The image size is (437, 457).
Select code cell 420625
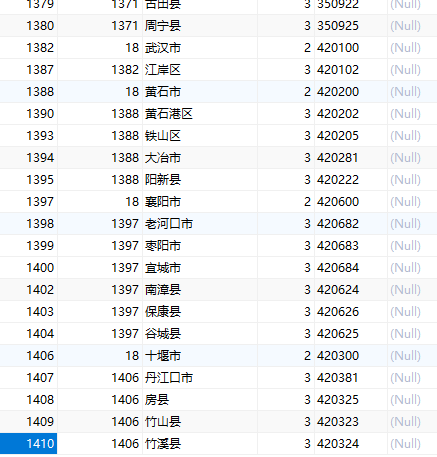351,334
